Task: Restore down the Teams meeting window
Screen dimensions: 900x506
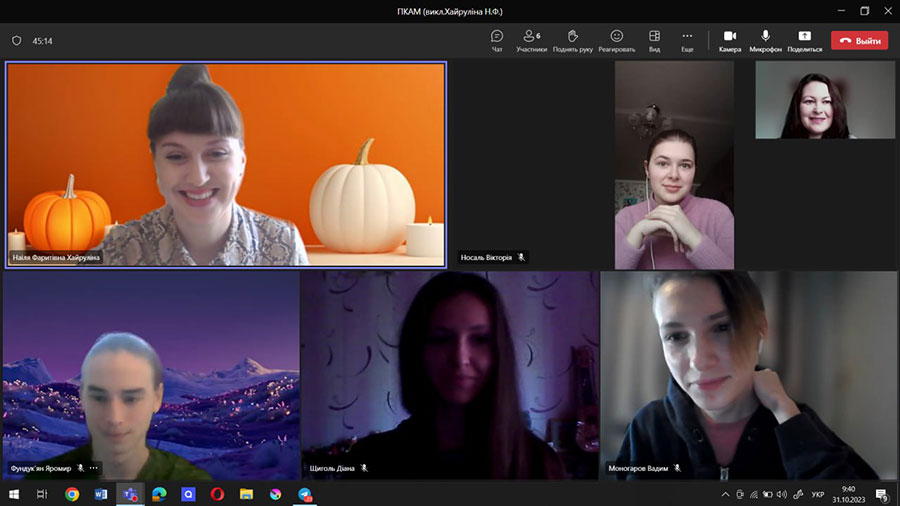Action: pyautogui.click(x=864, y=11)
